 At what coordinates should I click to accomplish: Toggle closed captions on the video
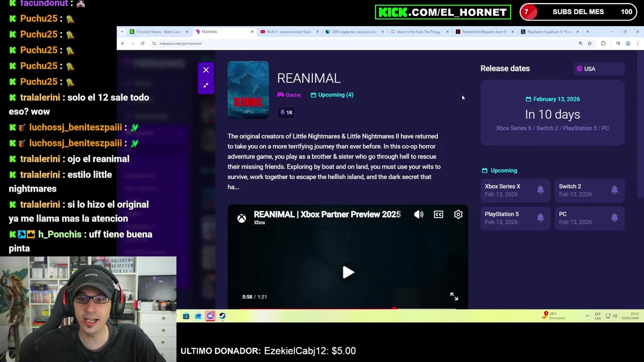438,215
